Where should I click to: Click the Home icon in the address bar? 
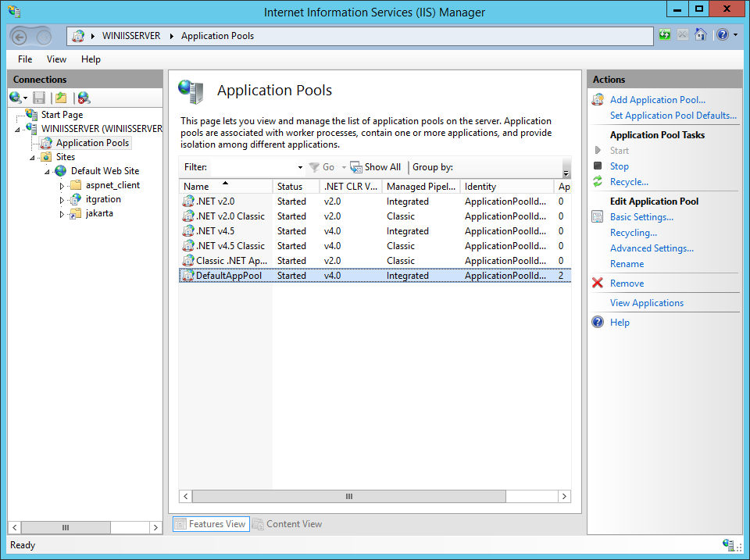699,34
